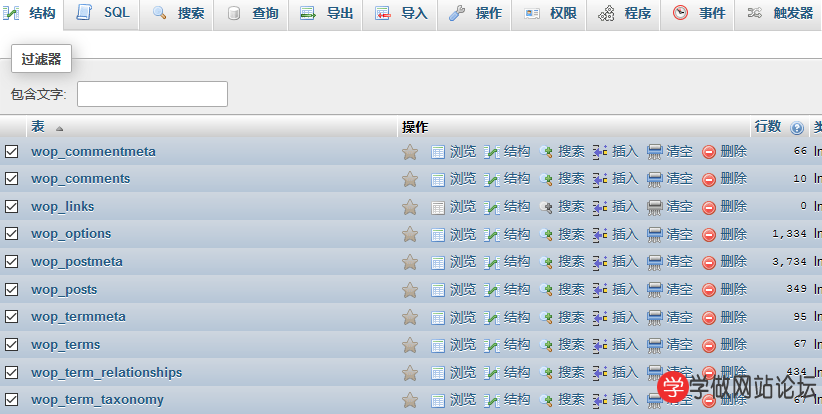Click the favorite star for wop_commentmeta

tap(409, 152)
